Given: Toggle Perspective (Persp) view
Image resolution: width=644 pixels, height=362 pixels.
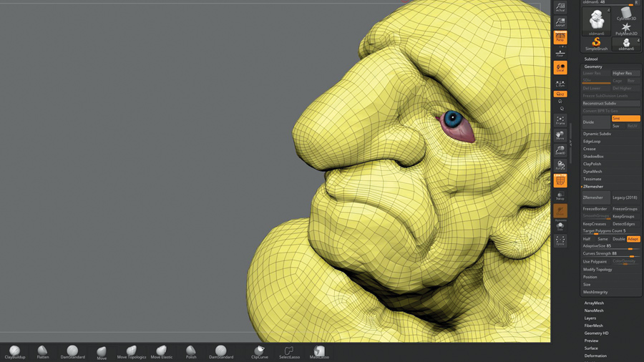Looking at the screenshot, I should tap(560, 37).
